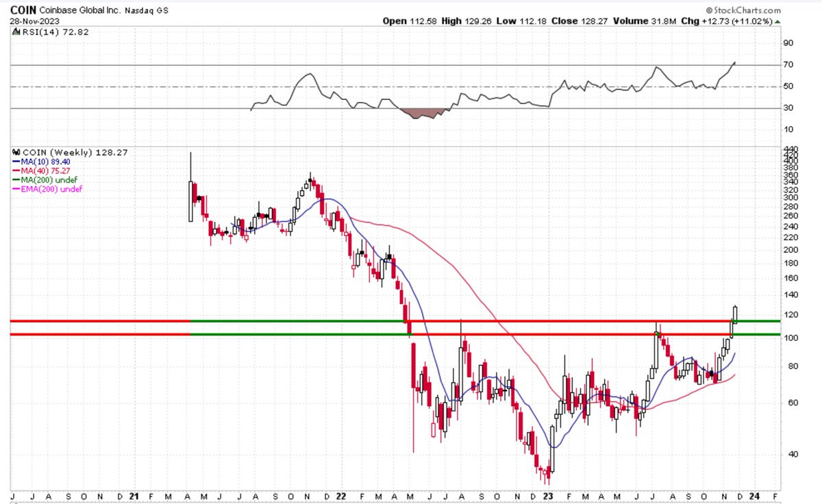This screenshot has height=504, width=822.
Task: Click the 120 price axis label
Action: click(790, 315)
